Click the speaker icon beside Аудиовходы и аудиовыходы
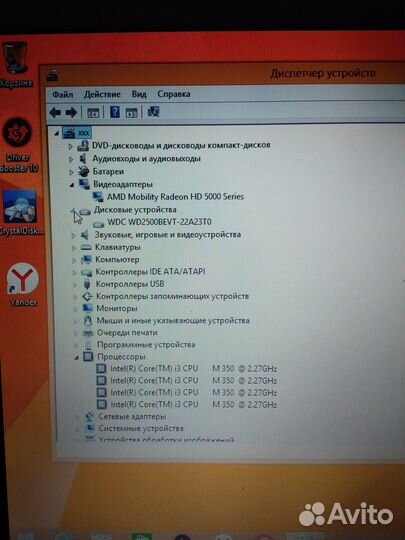 pyautogui.click(x=83, y=159)
